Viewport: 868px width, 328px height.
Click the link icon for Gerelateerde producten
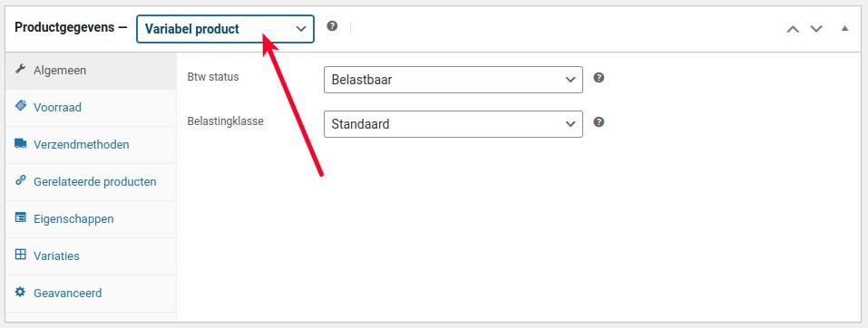coord(21,179)
